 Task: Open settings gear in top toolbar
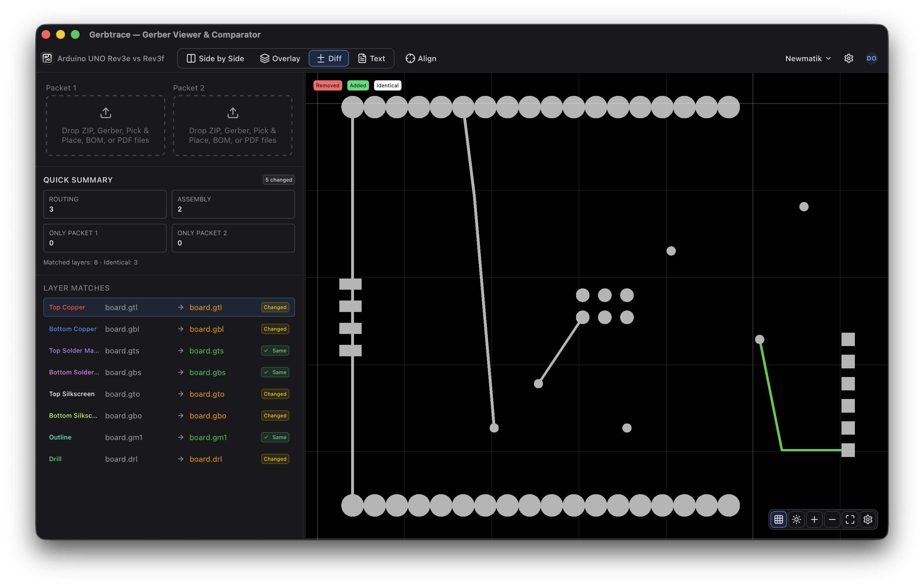coord(849,58)
